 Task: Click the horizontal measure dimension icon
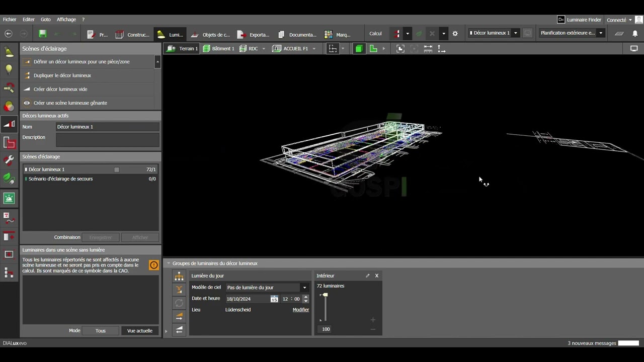click(428, 49)
